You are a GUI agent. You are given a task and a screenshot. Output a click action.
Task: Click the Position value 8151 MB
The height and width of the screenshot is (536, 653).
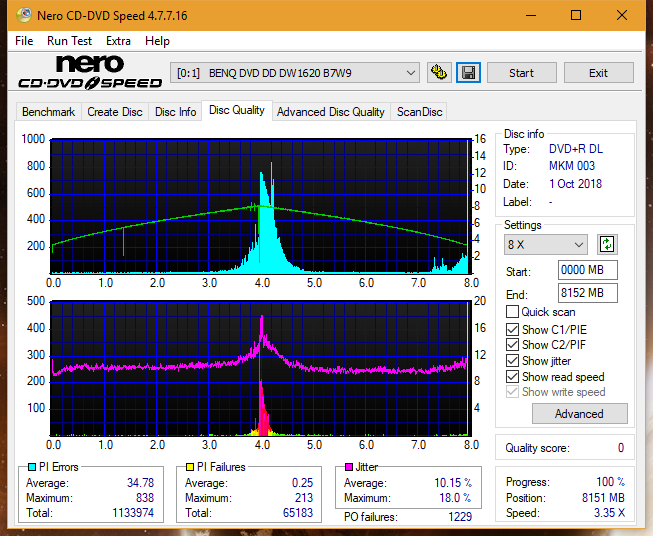[603, 498]
